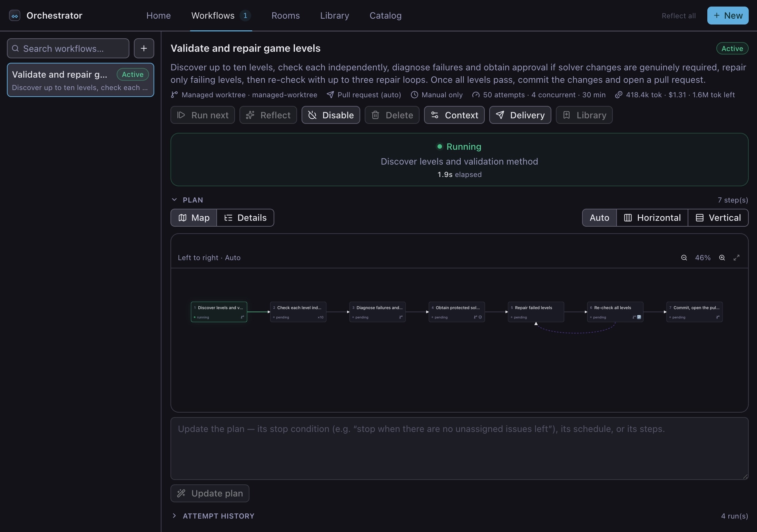Click the attempts gauge icon
The image size is (757, 532).
pos(476,95)
